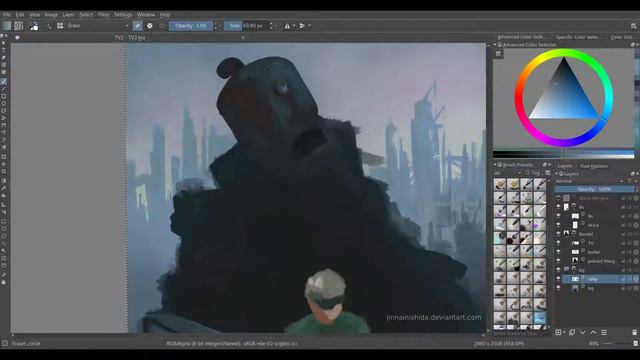Select the Rectangle tool in the toolbox

[x=4, y=96]
